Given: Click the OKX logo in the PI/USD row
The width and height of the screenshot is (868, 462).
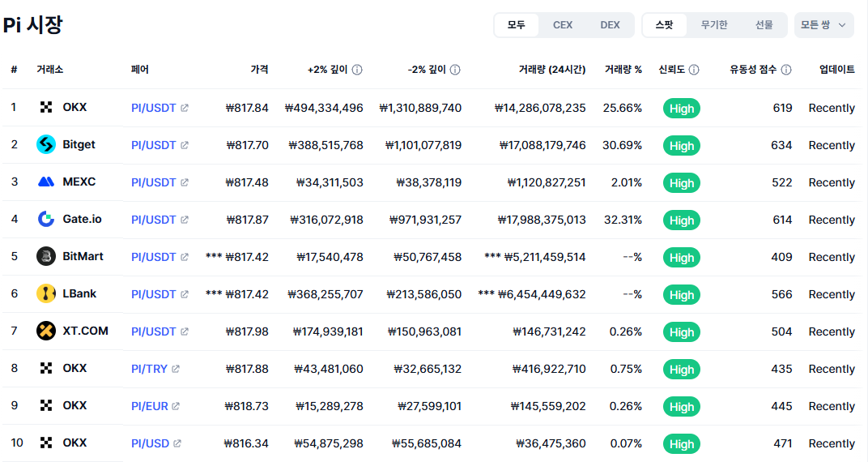Looking at the screenshot, I should point(46,443).
